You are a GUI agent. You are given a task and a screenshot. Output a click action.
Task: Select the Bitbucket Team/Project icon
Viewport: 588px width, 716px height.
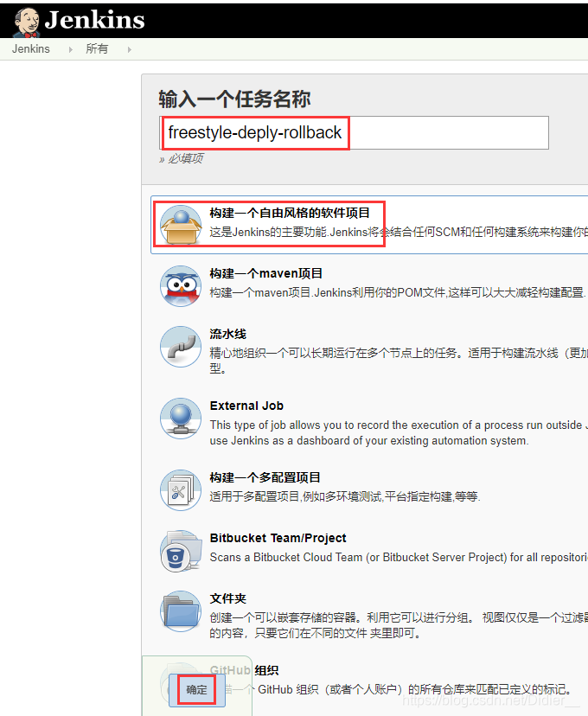pyautogui.click(x=181, y=551)
